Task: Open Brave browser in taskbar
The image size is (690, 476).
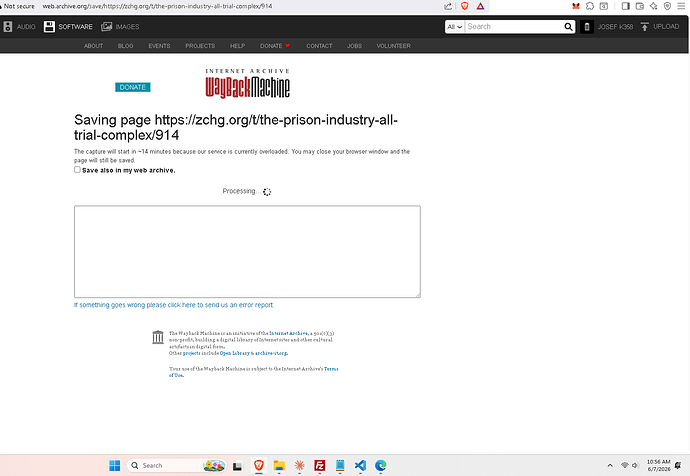Action: (x=259, y=465)
